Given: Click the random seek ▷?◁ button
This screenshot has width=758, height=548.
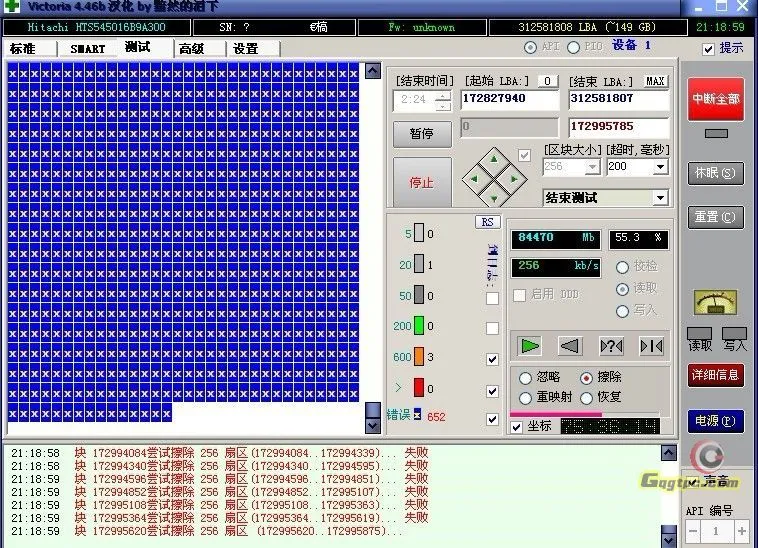Looking at the screenshot, I should click(611, 346).
